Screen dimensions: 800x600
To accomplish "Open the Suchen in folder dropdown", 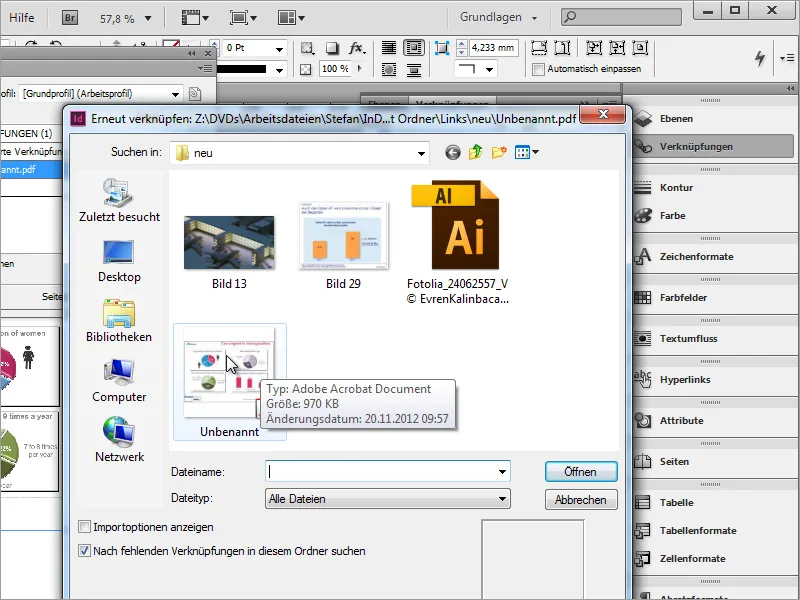I will click(421, 153).
